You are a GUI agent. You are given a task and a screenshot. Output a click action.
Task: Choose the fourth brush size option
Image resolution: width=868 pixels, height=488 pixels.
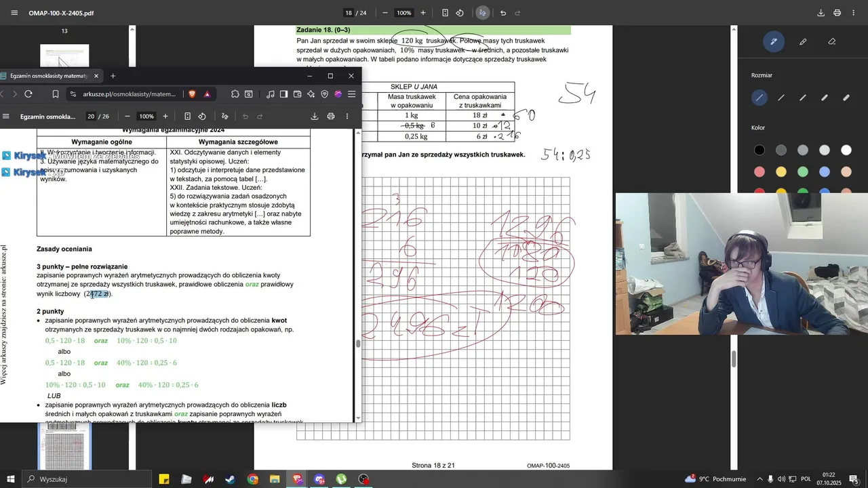pos(825,98)
